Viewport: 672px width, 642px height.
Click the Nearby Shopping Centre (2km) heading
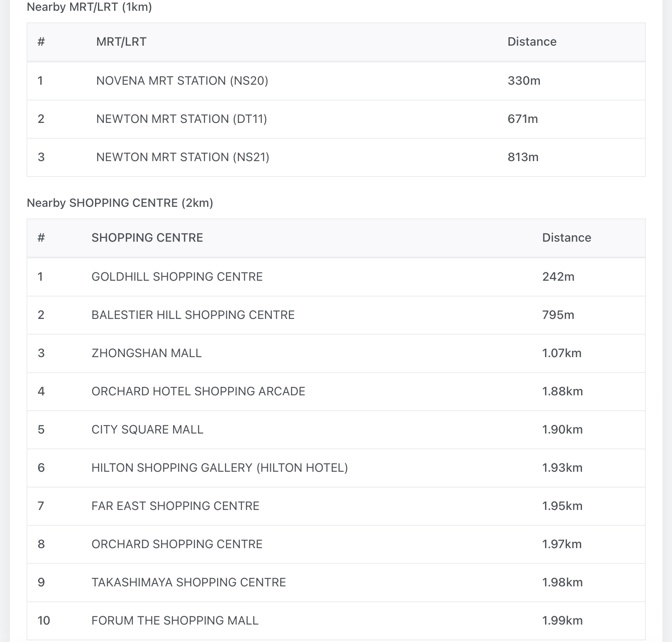coord(120,203)
